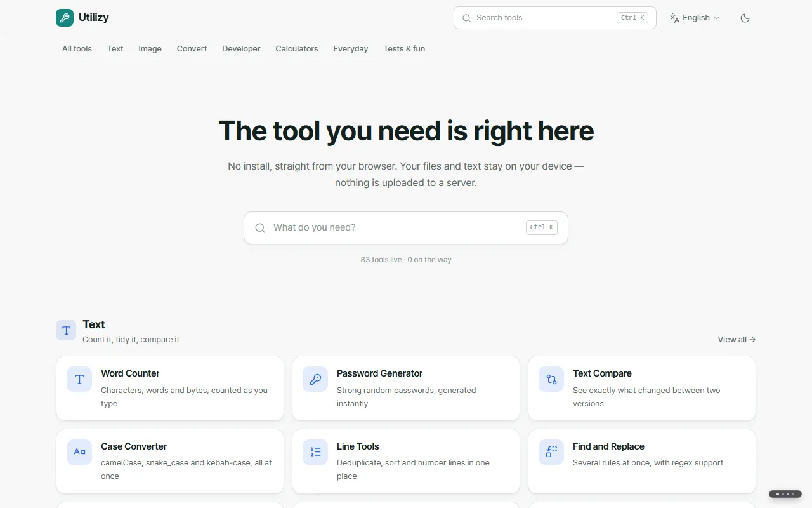Open the Find and Replace tool title
Viewport: 812px width, 508px height.
tap(608, 446)
